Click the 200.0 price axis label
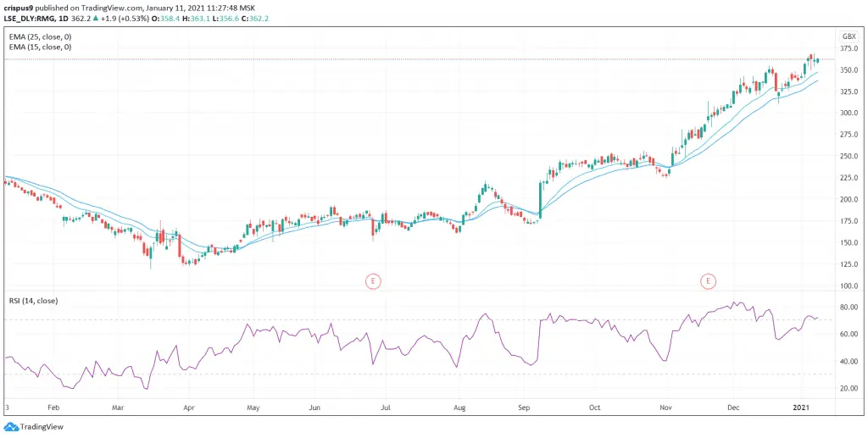This screenshot has width=868, height=438. [850, 200]
